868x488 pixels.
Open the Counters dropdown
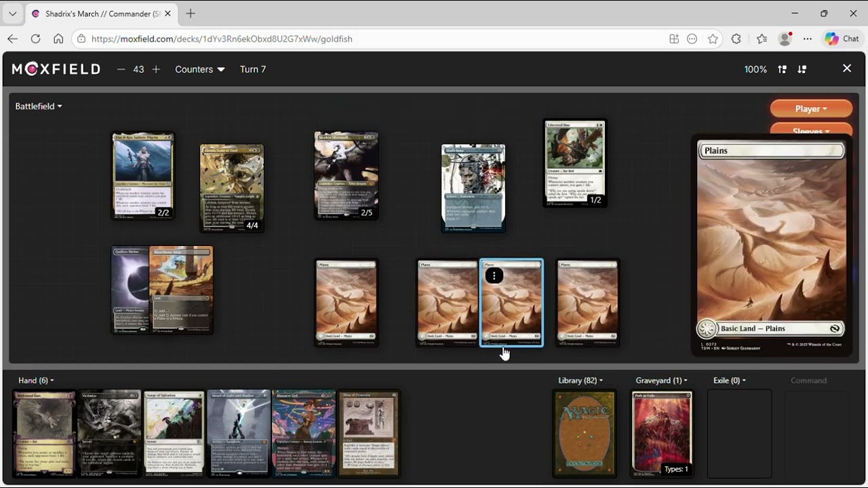point(200,69)
